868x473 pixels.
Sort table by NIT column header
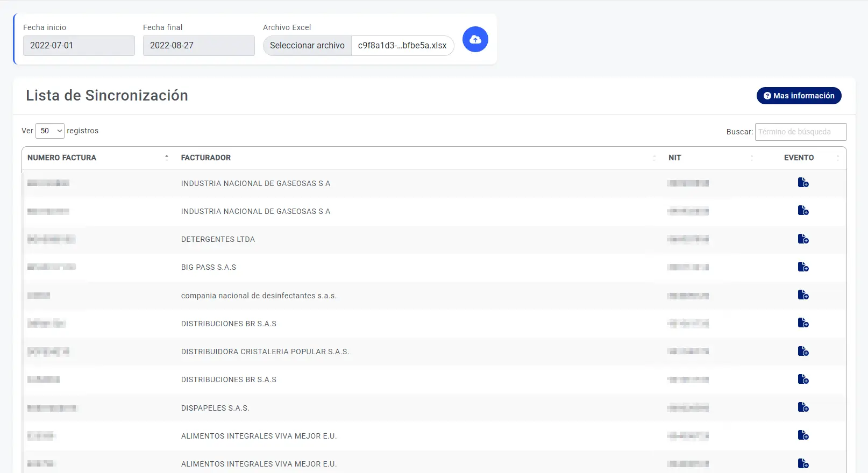(674, 157)
